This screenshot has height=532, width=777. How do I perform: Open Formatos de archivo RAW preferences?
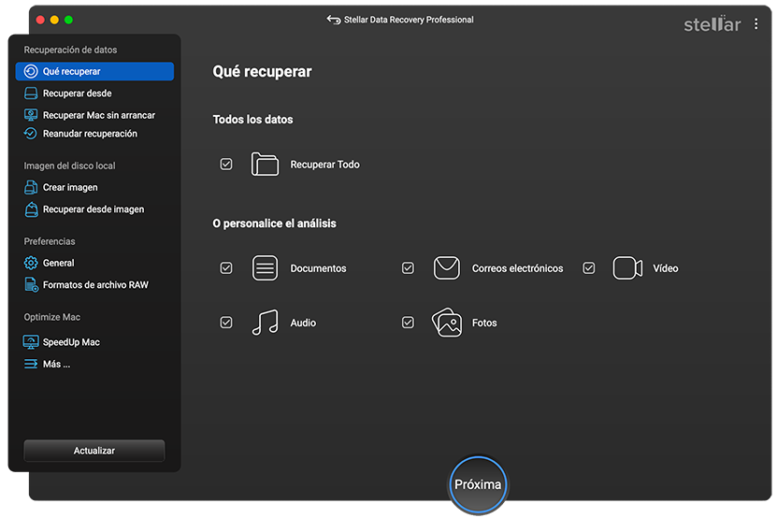click(x=94, y=285)
